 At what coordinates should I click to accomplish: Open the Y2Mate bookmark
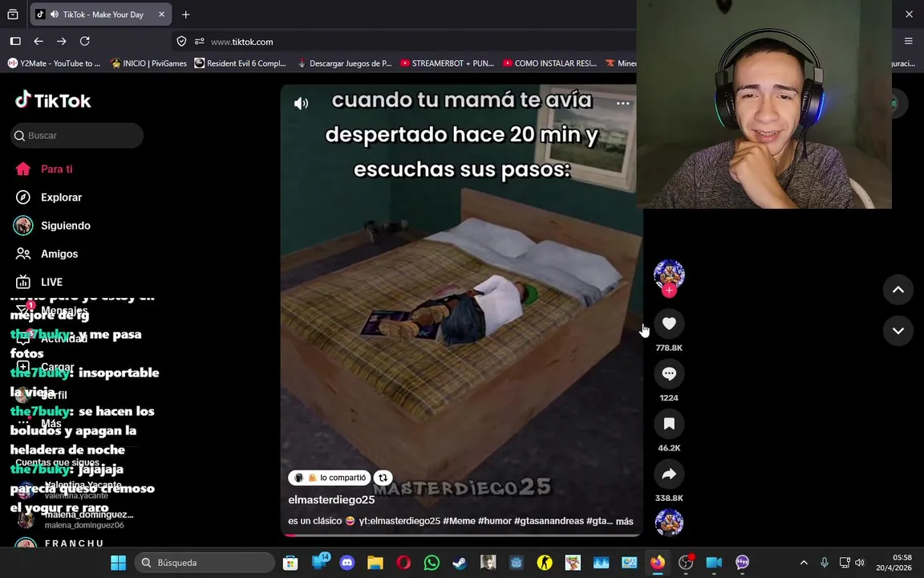click(x=55, y=63)
